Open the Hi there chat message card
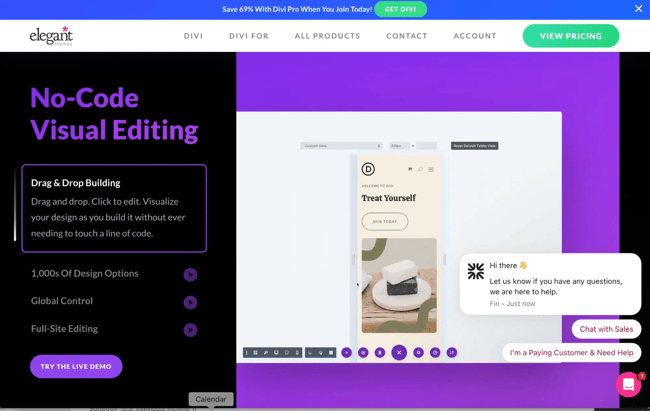This screenshot has width=650, height=411. 550,284
